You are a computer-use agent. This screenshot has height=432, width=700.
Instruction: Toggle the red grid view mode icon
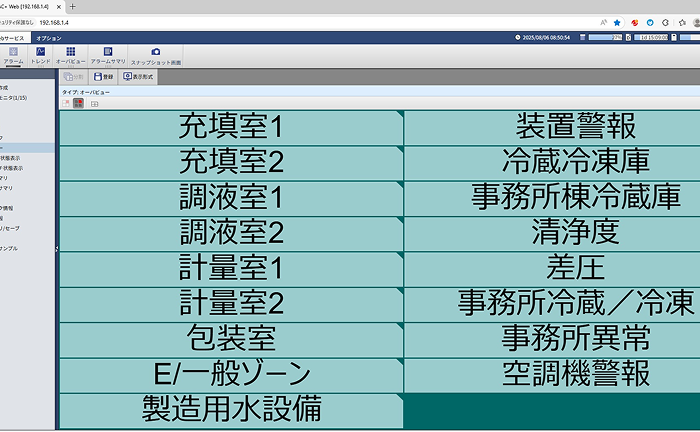pyautogui.click(x=78, y=102)
